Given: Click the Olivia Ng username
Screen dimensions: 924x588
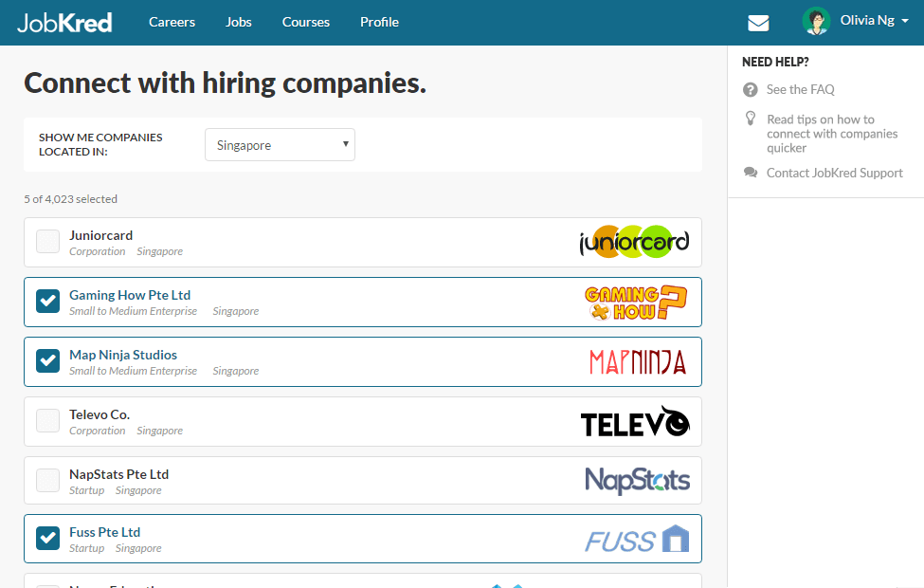Looking at the screenshot, I should [x=867, y=20].
